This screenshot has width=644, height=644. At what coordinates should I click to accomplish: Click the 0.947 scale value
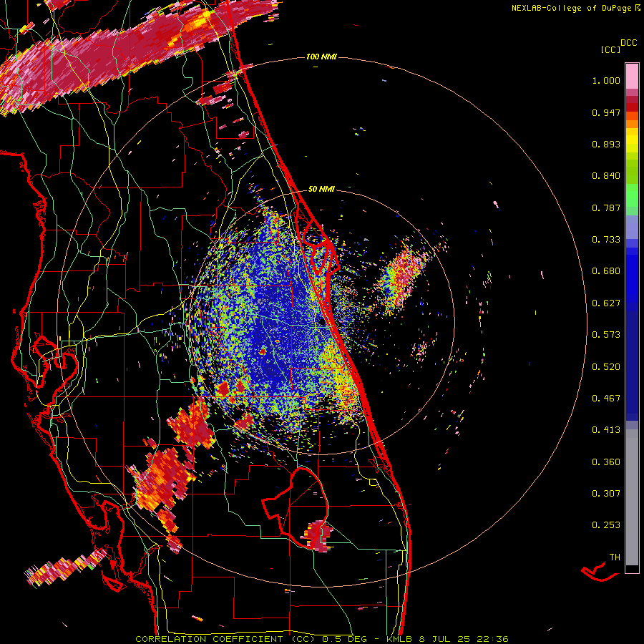(x=606, y=112)
